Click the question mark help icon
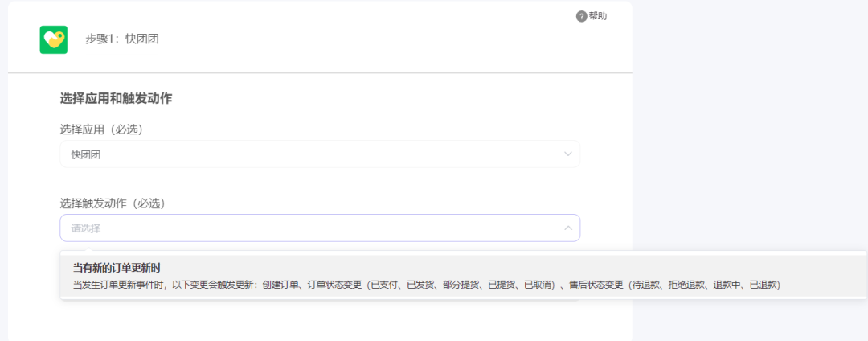868x341 pixels. point(581,17)
